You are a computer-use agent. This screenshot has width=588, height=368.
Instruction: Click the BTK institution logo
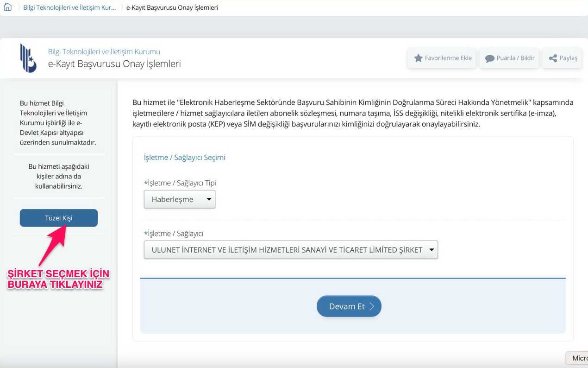(x=28, y=58)
